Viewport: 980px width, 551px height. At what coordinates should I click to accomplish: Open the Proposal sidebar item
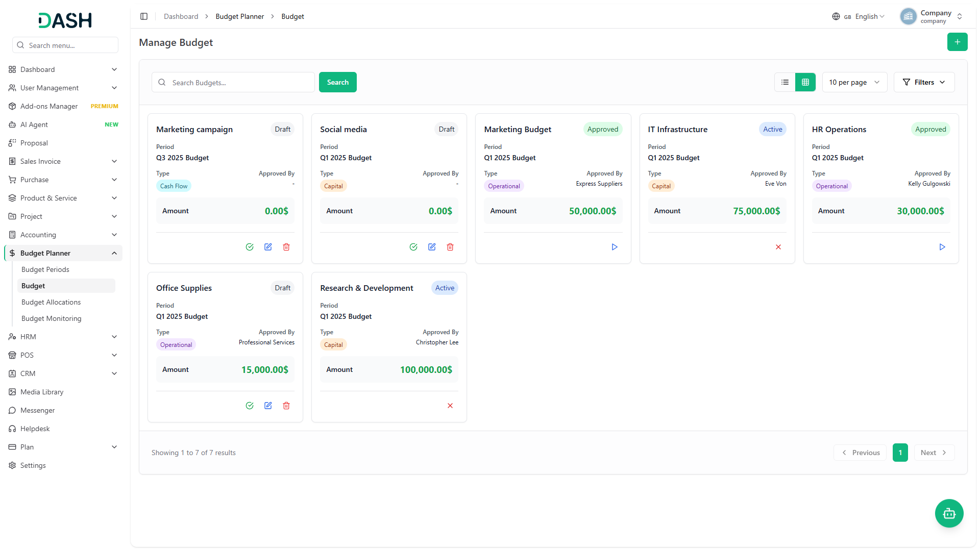[63, 143]
